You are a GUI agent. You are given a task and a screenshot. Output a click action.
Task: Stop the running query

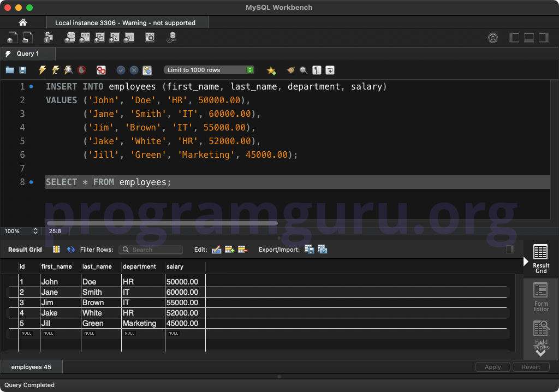[x=82, y=70]
